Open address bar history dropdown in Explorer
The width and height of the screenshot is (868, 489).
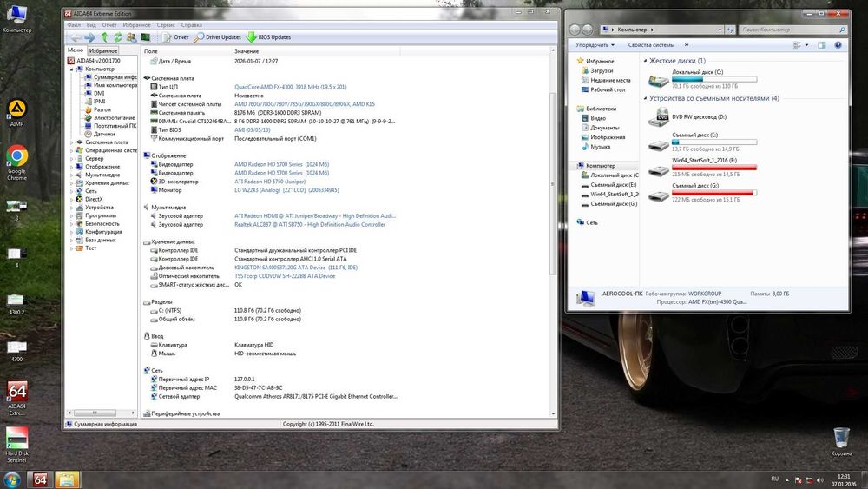tap(720, 30)
